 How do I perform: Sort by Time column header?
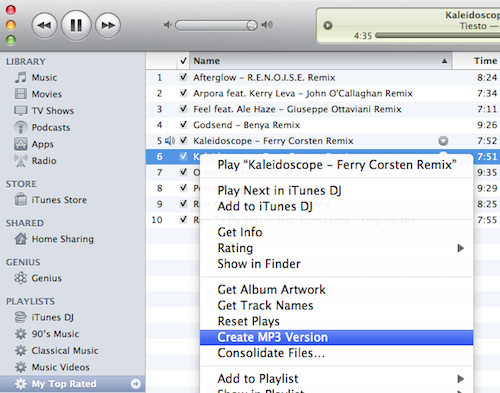tap(477, 61)
